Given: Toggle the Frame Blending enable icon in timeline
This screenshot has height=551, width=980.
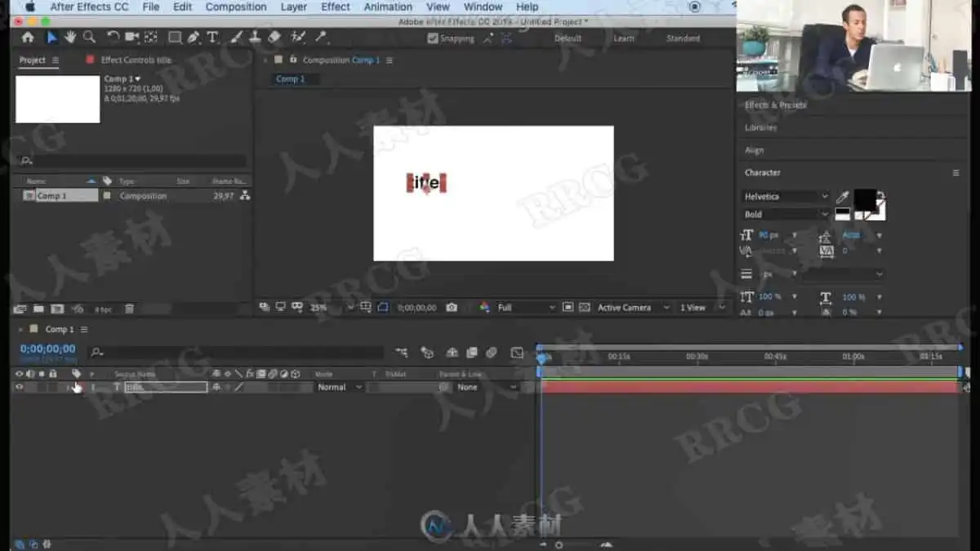Looking at the screenshot, I should point(472,353).
